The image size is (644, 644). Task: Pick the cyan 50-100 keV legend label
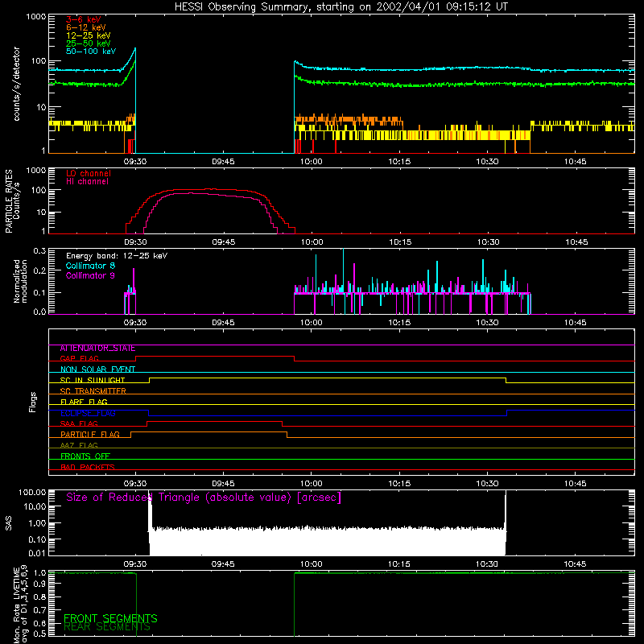pyautogui.click(x=91, y=52)
